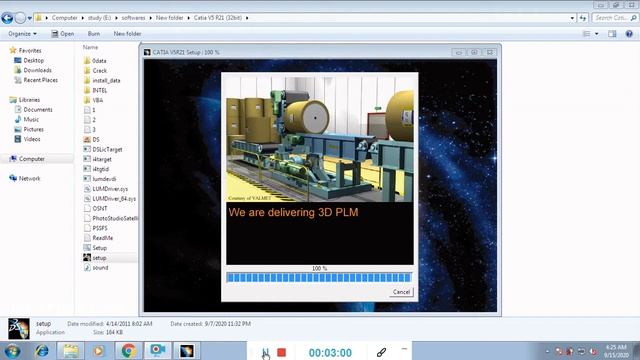640x360 pixels.
Task: Open the screen recorder taskbar icon
Action: (x=157, y=351)
